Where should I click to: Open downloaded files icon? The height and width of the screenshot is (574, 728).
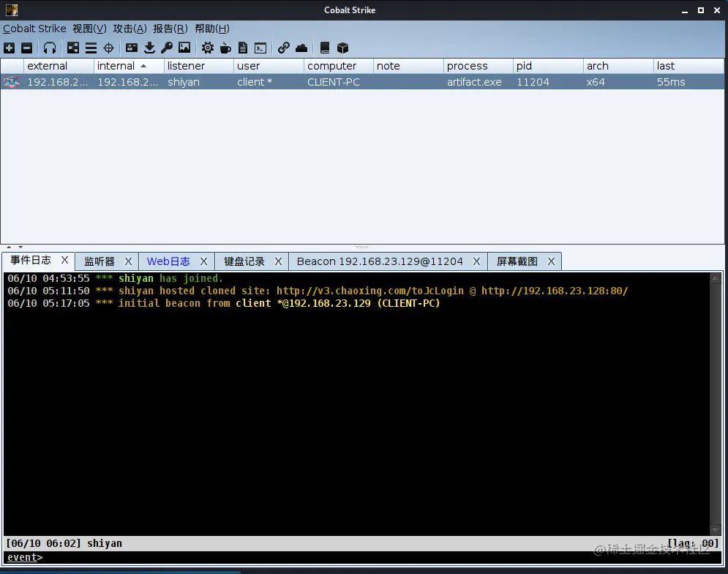point(149,48)
